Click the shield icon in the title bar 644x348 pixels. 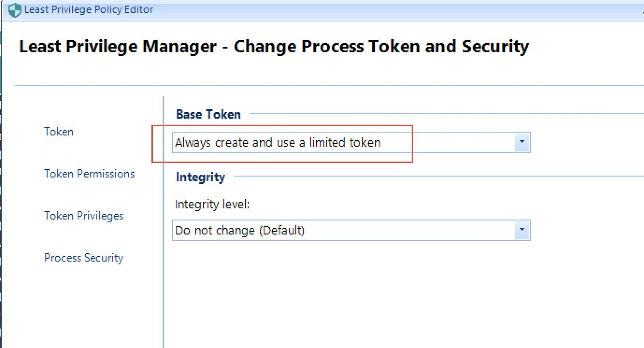coord(15,10)
